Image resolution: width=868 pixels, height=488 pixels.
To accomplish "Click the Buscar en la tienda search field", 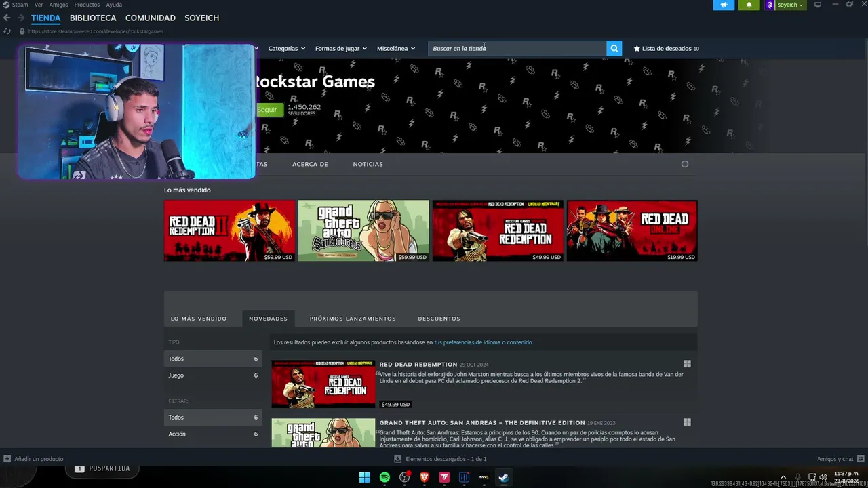I will click(x=517, y=48).
